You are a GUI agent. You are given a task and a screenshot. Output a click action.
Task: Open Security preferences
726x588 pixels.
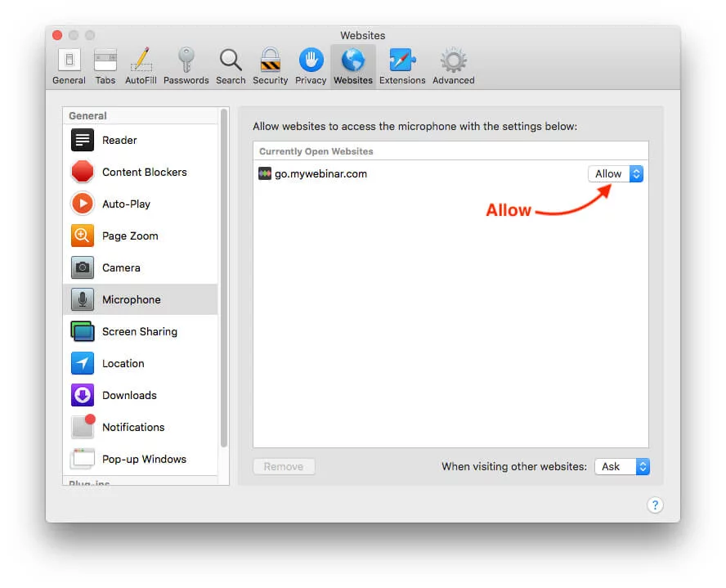(270, 66)
